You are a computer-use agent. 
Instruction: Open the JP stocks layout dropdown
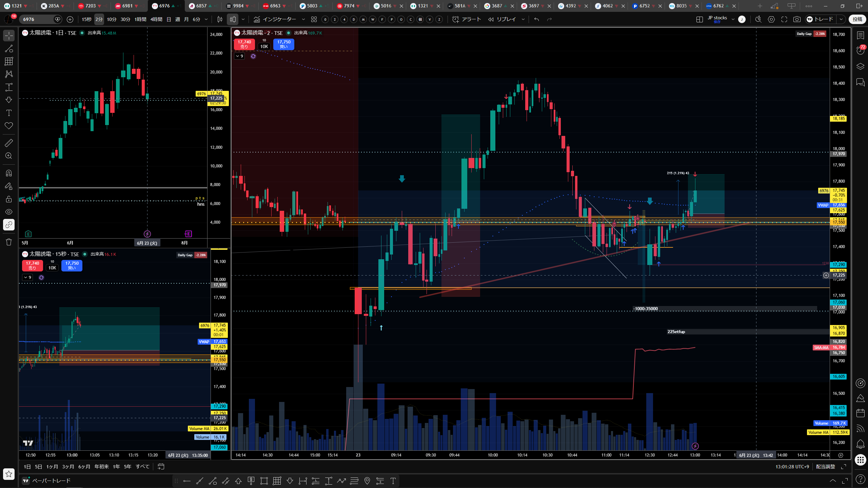point(733,19)
